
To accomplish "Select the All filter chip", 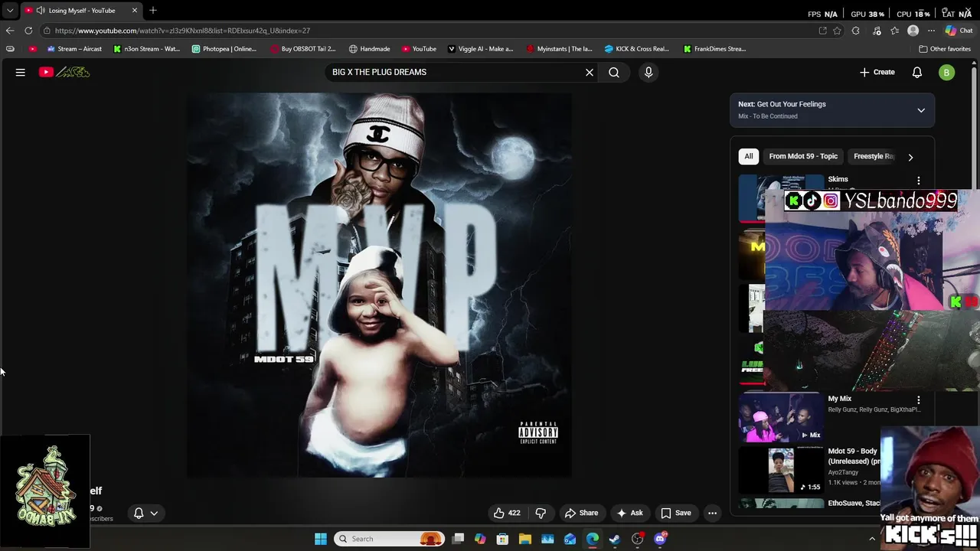I will tap(749, 156).
